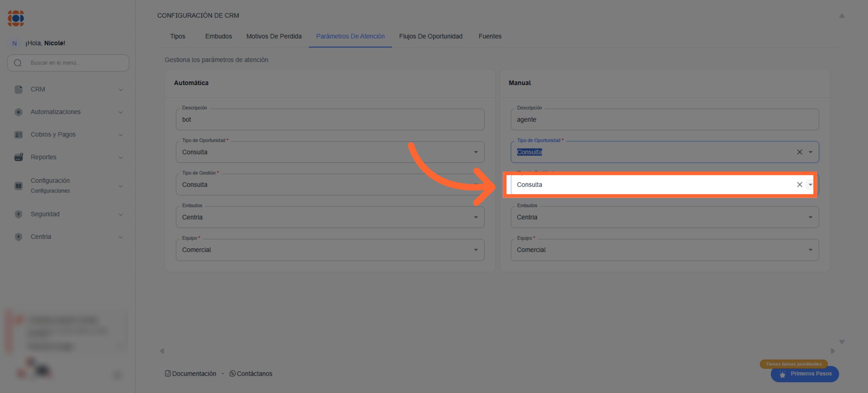868x393 pixels.
Task: Click the Centria sidebar icon
Action: [x=18, y=237]
